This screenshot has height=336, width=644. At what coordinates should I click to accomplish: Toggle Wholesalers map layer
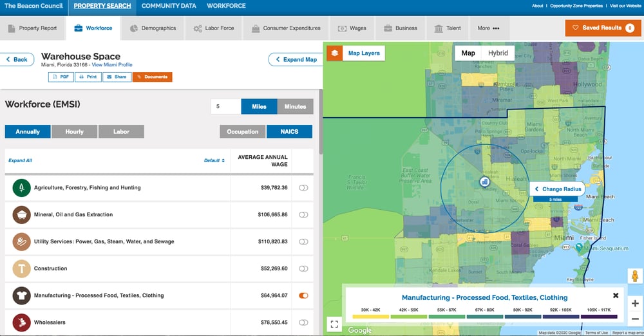[x=303, y=322]
